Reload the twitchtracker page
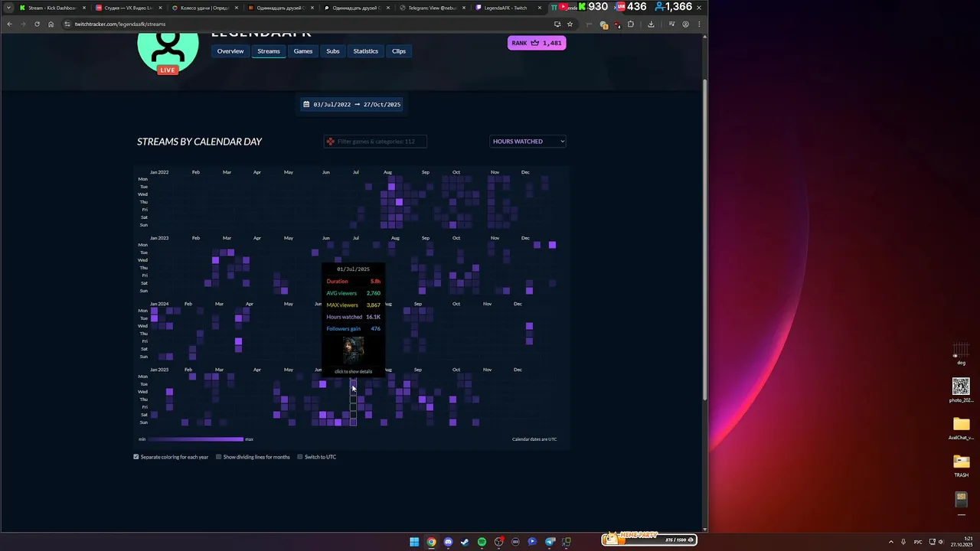Screen dimensions: 980x551 (37, 24)
